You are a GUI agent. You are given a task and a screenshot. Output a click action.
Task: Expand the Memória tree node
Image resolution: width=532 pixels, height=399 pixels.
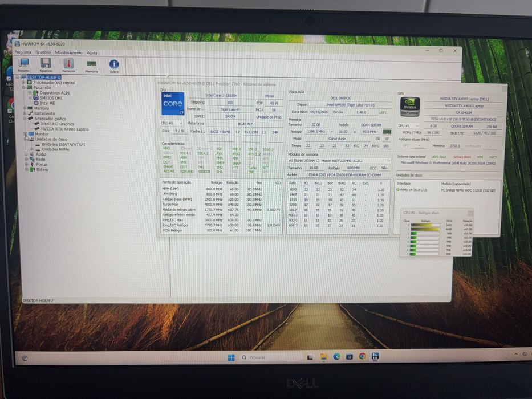coord(24,108)
